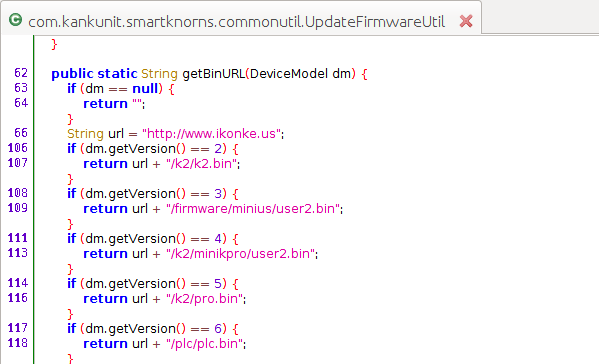Click the return "" statement on line 64
This screenshot has height=364, width=599.
point(114,104)
